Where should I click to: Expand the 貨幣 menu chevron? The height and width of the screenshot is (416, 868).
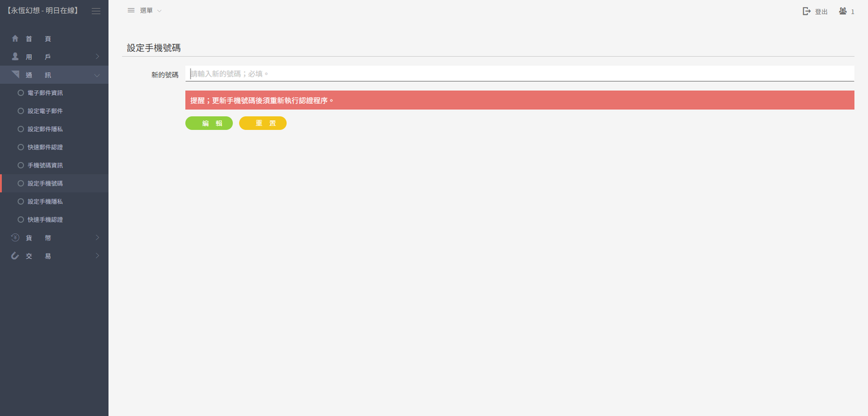[x=98, y=237]
